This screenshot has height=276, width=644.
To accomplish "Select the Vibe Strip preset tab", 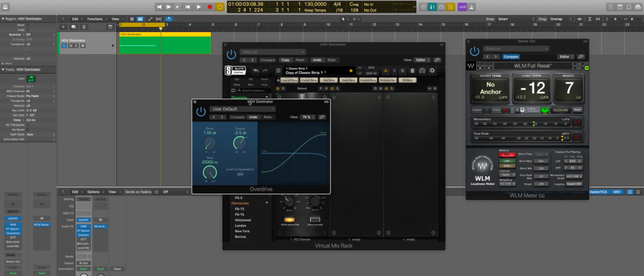I will [x=328, y=80].
